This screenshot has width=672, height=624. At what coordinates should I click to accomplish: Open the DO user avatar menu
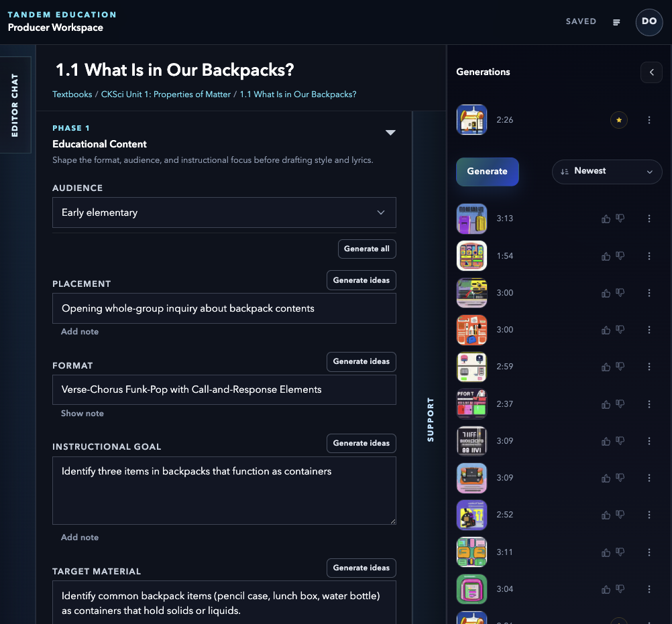649,22
